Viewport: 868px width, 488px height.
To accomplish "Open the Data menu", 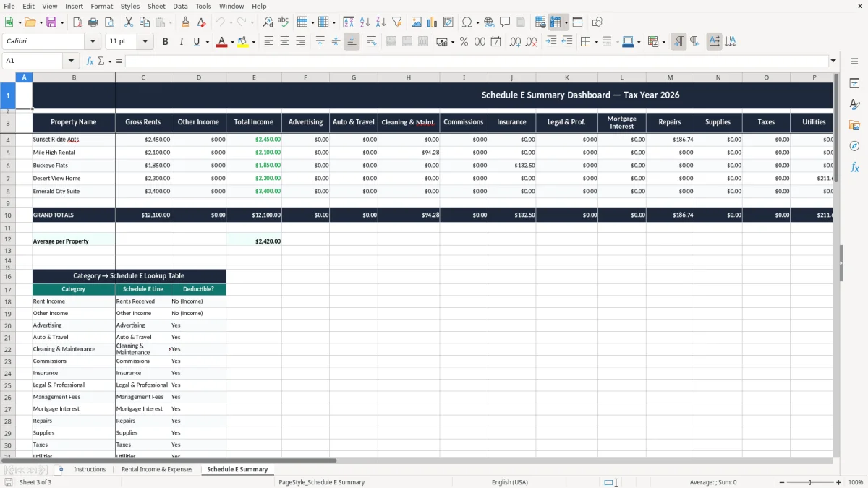I will point(180,6).
